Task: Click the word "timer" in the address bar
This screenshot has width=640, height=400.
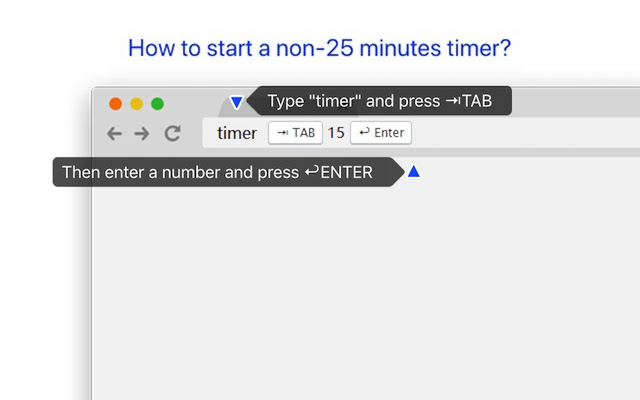Action: tap(237, 133)
